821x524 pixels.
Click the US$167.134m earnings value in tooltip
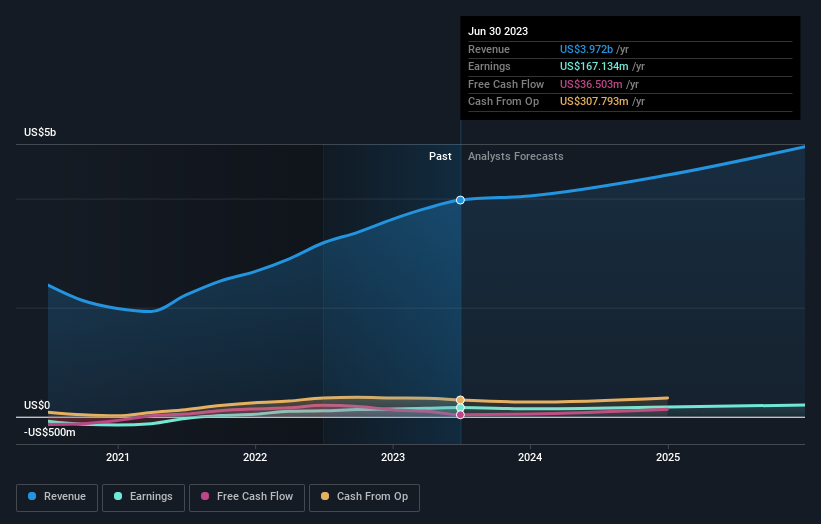pos(594,66)
